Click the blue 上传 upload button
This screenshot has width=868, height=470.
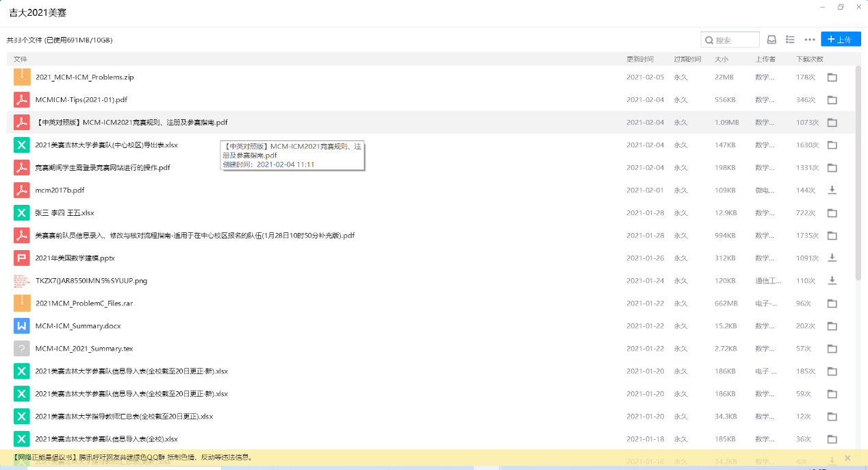tap(841, 40)
